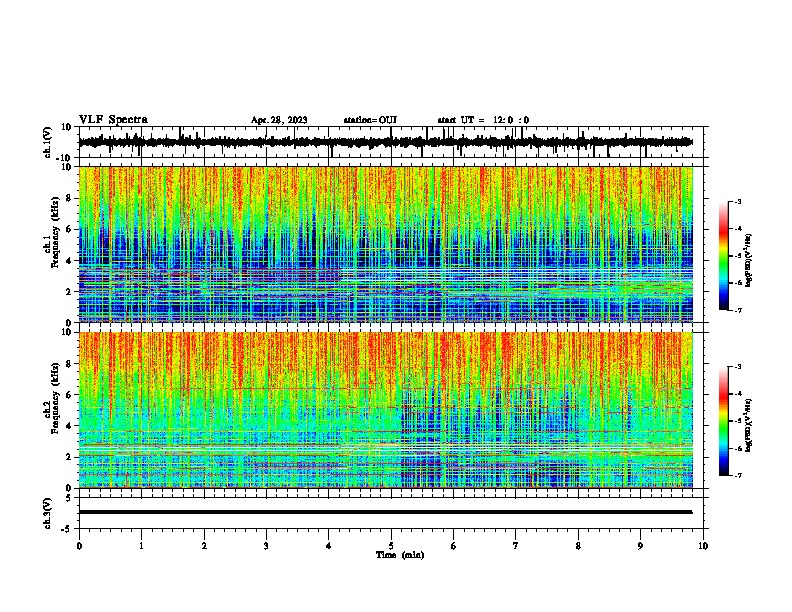Click the ch.1 spectrogram color scale bar
The height and width of the screenshot is (612, 792).
click(723, 256)
